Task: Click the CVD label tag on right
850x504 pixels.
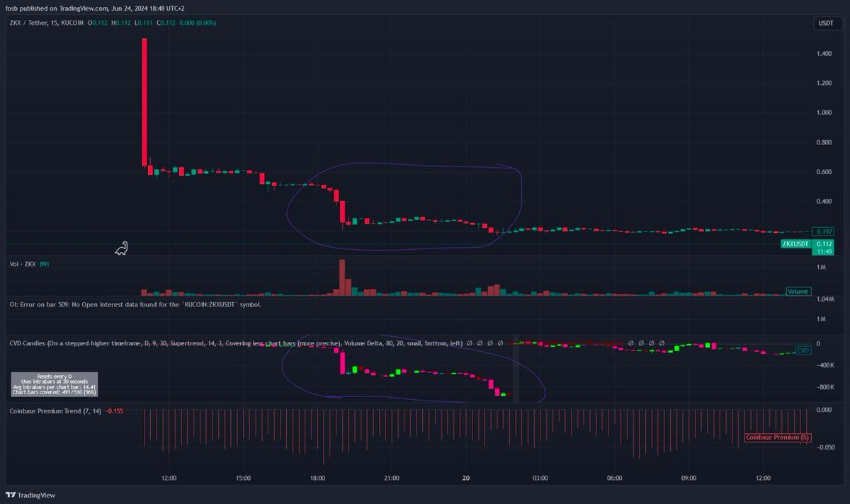Action: (x=803, y=350)
